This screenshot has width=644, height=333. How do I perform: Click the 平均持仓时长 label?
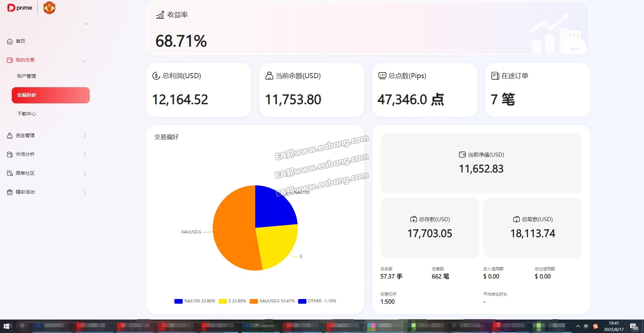[x=495, y=294]
